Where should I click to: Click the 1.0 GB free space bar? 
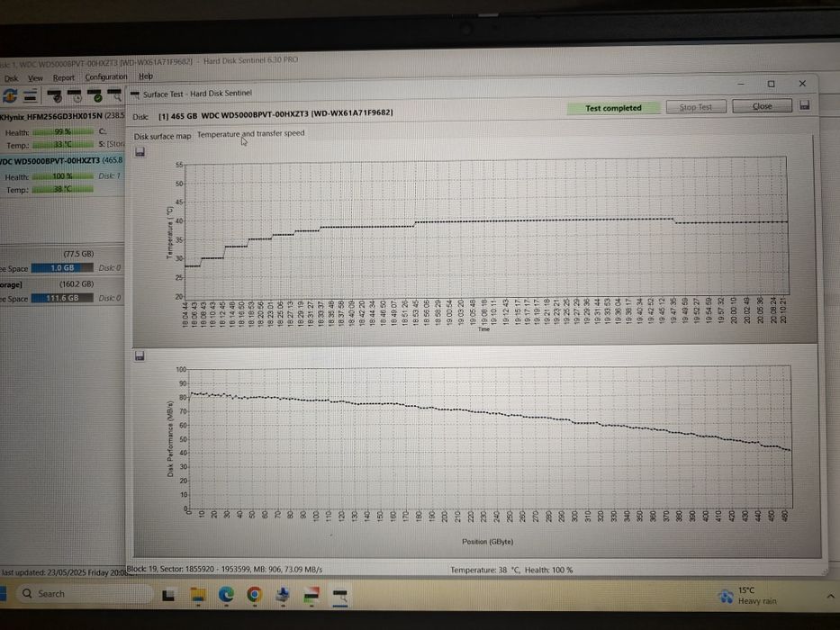(x=62, y=268)
